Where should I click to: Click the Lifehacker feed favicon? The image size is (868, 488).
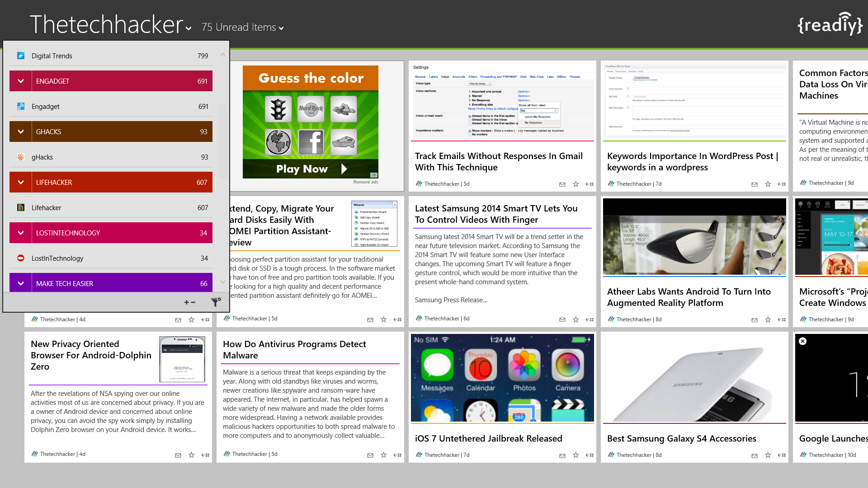21,207
